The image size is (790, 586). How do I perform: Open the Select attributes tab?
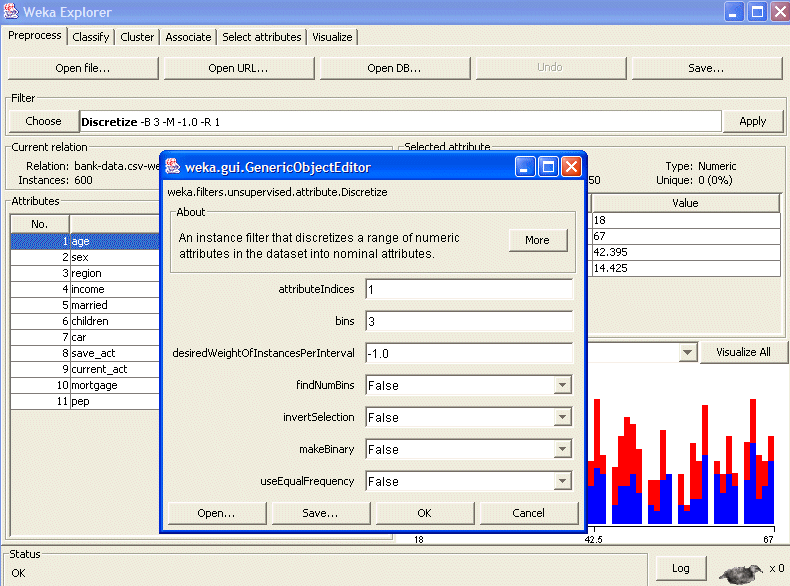(261, 37)
